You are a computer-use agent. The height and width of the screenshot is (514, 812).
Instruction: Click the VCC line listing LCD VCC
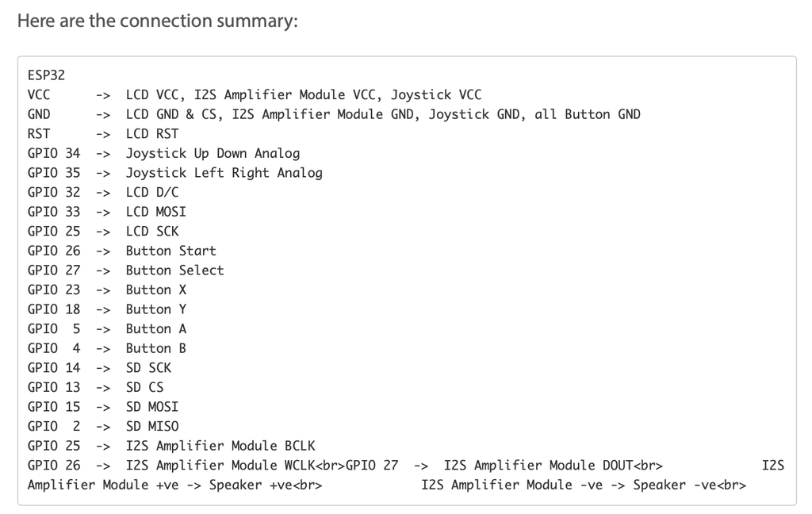(255, 95)
